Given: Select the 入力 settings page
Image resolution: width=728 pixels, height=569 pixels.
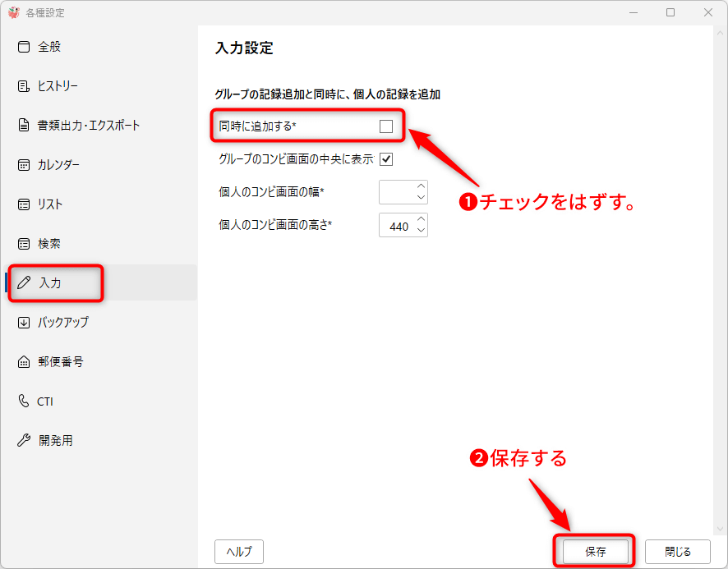Looking at the screenshot, I should coord(99,282).
